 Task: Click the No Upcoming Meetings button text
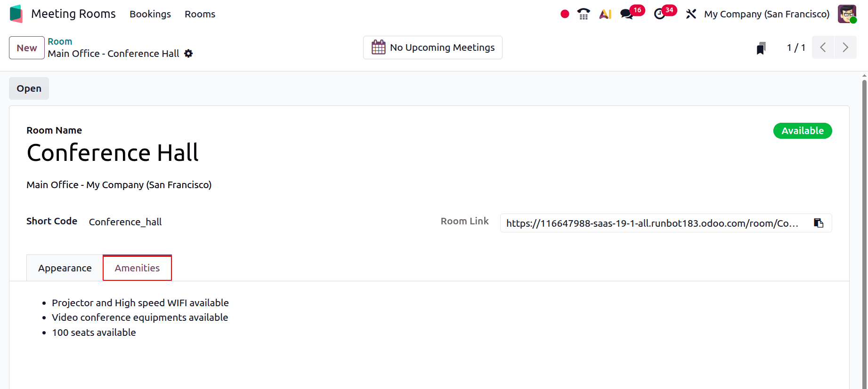pos(442,48)
